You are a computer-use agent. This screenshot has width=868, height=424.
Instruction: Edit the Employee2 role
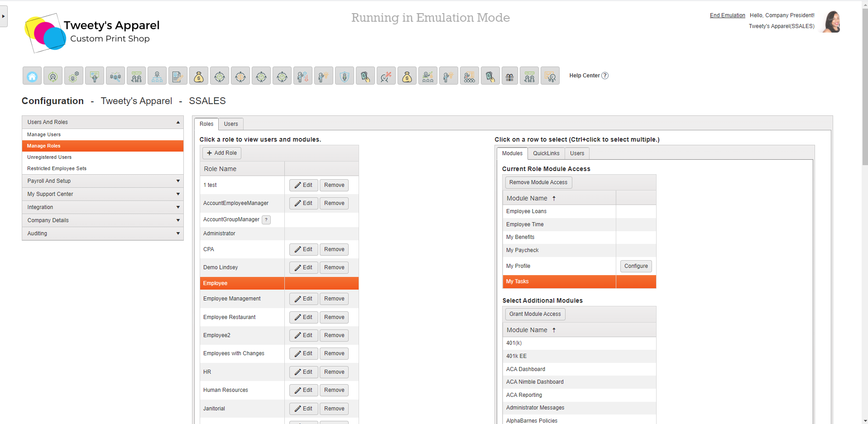[304, 335]
